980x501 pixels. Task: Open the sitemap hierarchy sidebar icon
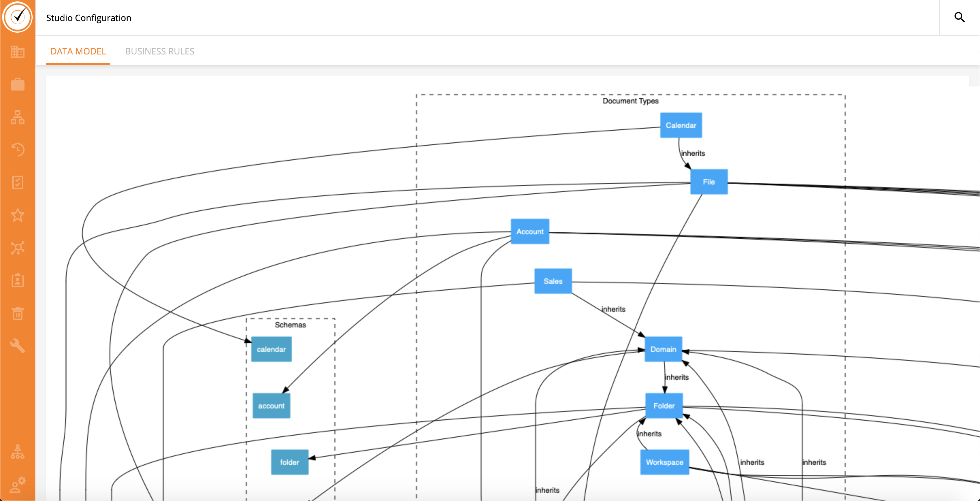point(17,117)
